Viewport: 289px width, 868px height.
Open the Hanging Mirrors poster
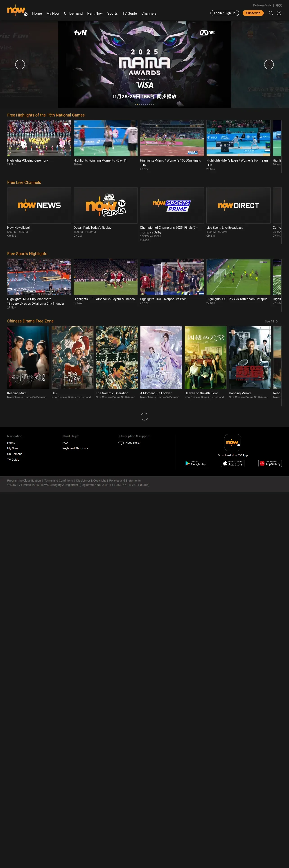(x=250, y=358)
